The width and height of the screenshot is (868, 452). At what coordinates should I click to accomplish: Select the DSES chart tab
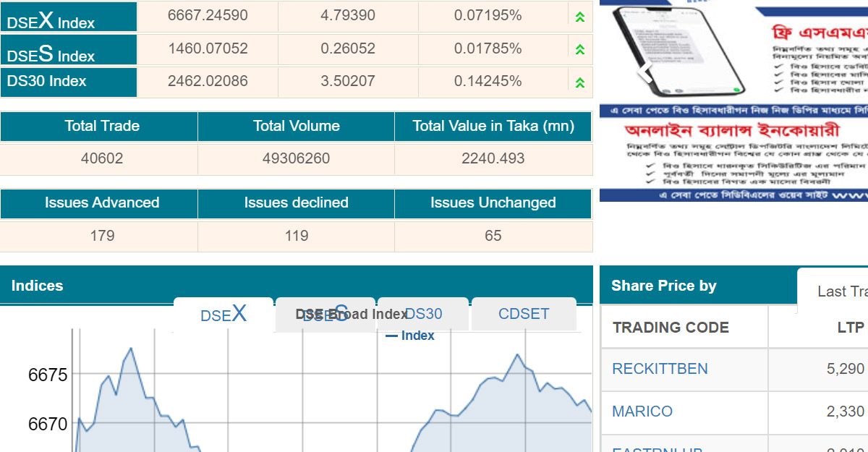pyautogui.click(x=325, y=315)
